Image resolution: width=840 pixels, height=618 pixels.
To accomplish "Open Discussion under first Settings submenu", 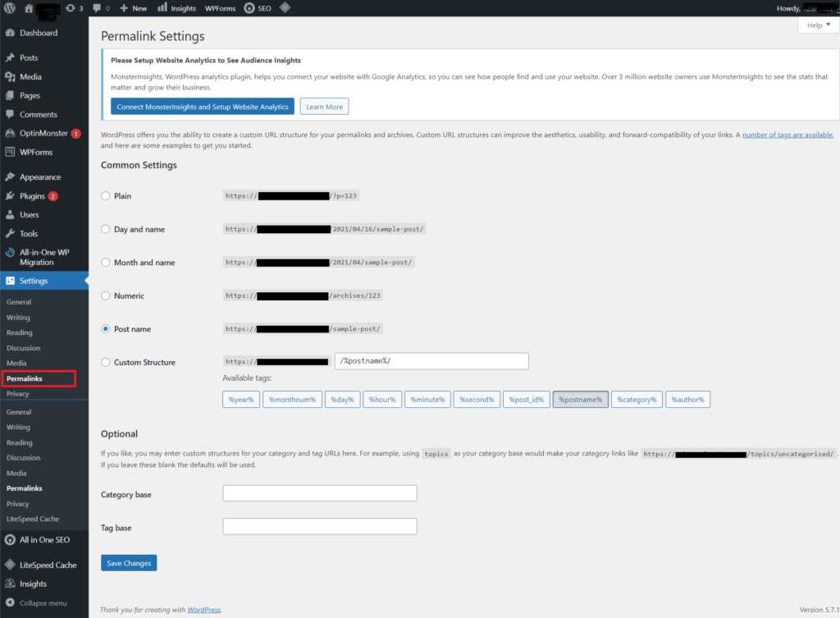I will pos(23,348).
